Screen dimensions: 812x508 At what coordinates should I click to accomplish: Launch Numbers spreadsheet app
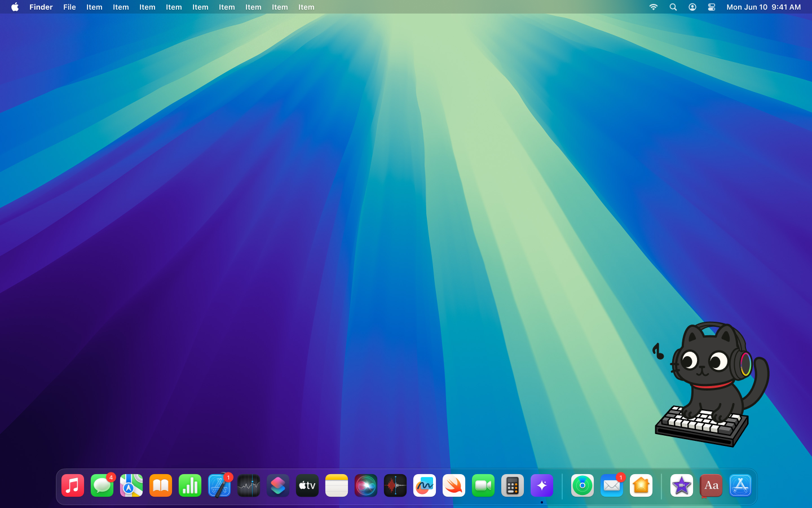(x=190, y=485)
